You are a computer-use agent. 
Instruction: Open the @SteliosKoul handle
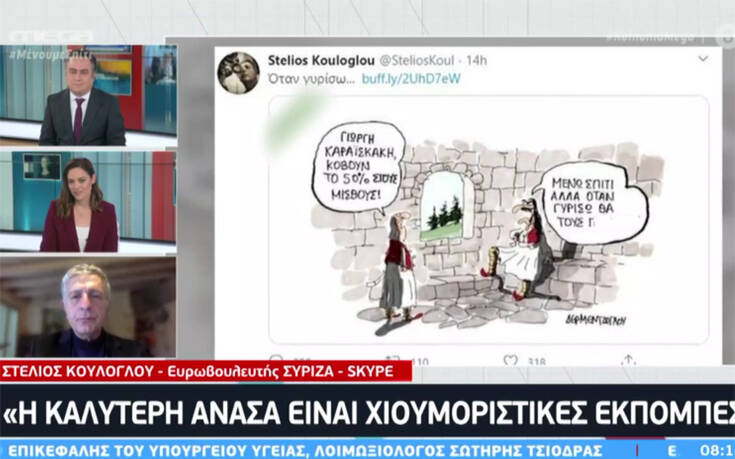click(x=416, y=60)
